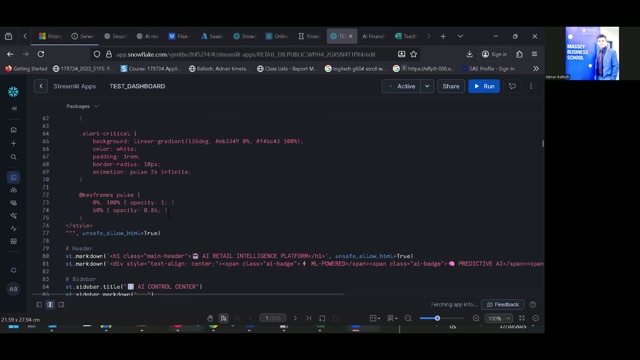Open the Getting Started bookmark
This screenshot has width=640, height=360.
(x=26, y=69)
